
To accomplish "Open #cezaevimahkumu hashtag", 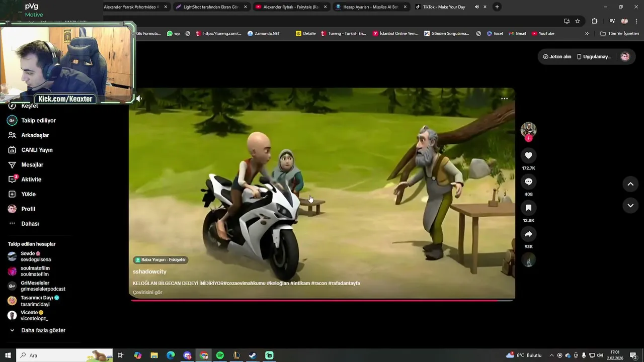I will 244,283.
